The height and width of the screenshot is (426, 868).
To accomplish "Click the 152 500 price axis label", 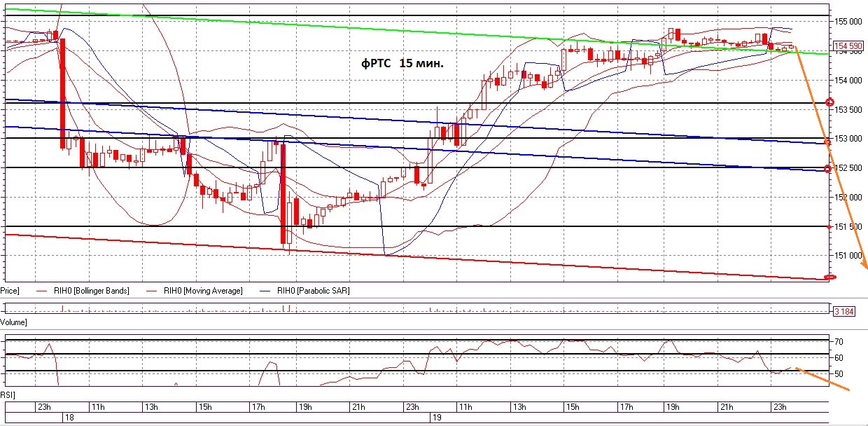I will 848,168.
